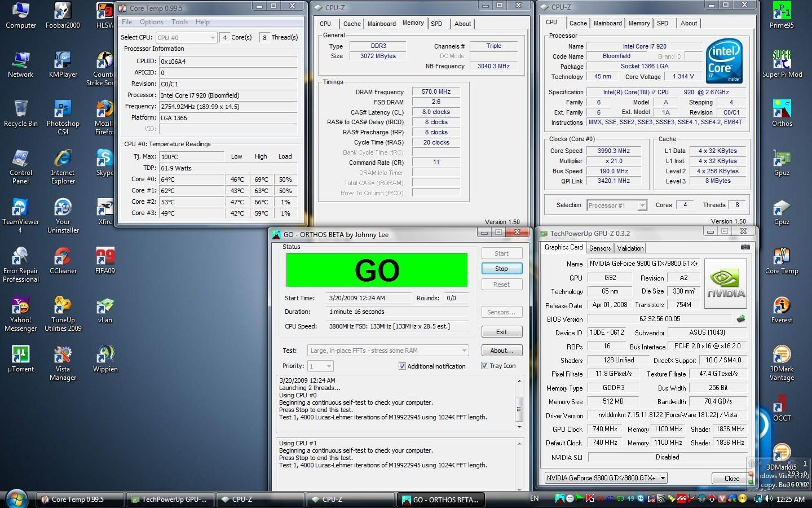The height and width of the screenshot is (508, 812).
Task: Open Vista Manager shortcut
Action: (63, 363)
